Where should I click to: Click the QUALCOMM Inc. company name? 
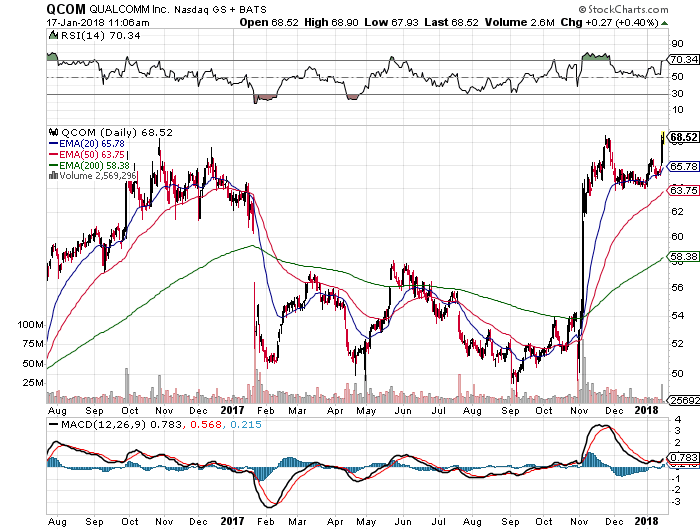click(129, 9)
